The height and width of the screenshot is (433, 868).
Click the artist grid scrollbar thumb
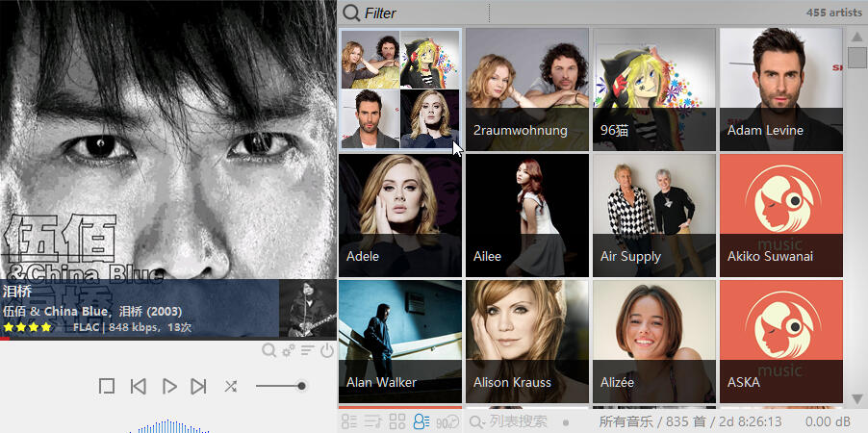click(856, 58)
